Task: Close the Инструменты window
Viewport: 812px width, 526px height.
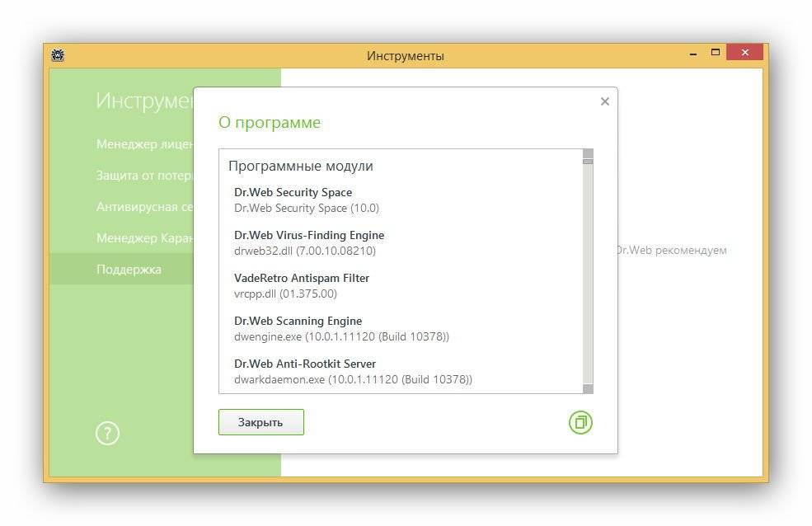Action: [x=744, y=52]
